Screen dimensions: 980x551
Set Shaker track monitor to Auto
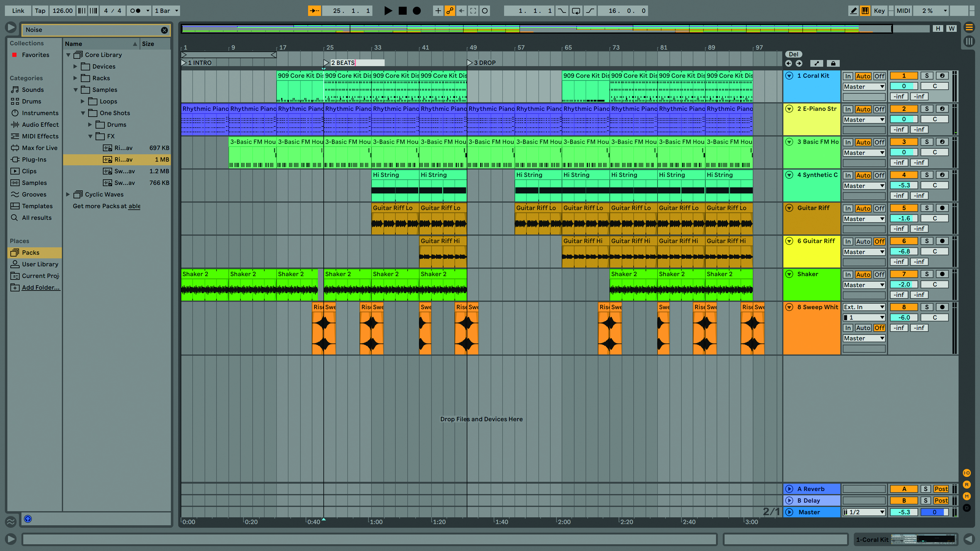(863, 275)
